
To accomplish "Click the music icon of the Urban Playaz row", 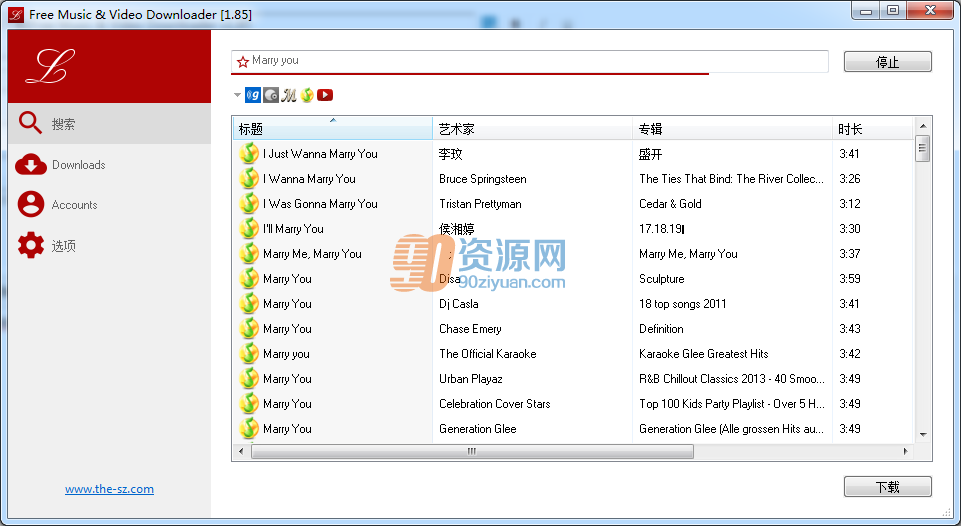I will 248,378.
